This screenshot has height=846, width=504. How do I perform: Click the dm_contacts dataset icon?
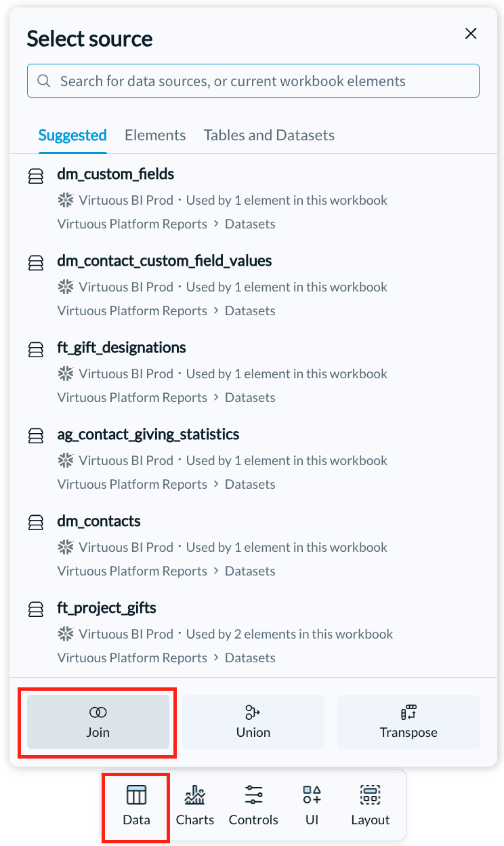[x=36, y=524]
